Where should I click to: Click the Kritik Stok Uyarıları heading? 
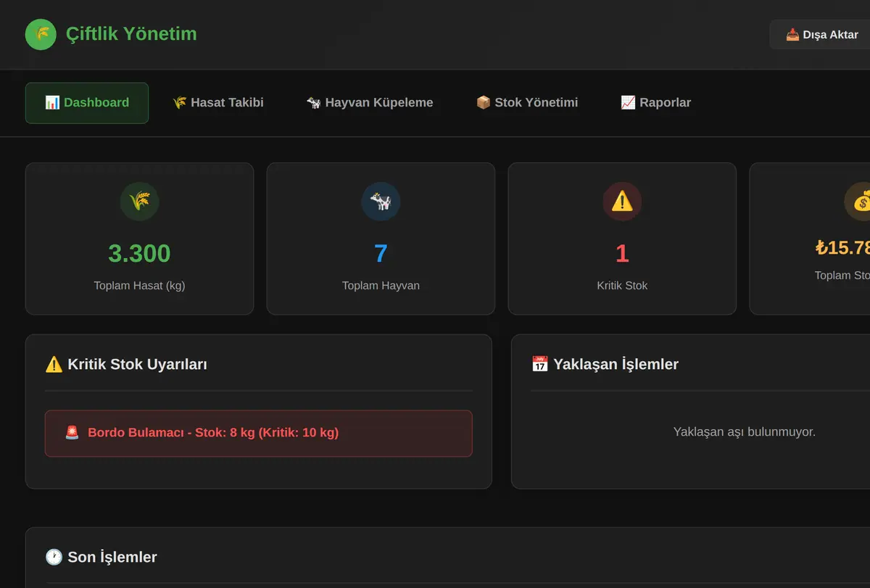(138, 364)
